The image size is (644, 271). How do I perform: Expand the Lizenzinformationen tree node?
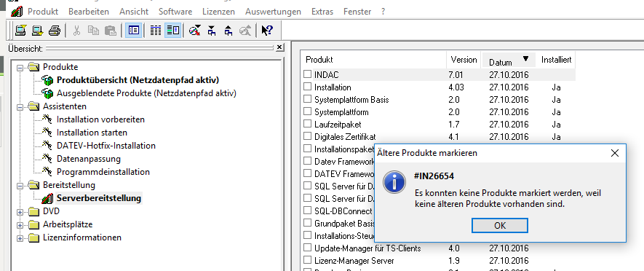[20, 238]
